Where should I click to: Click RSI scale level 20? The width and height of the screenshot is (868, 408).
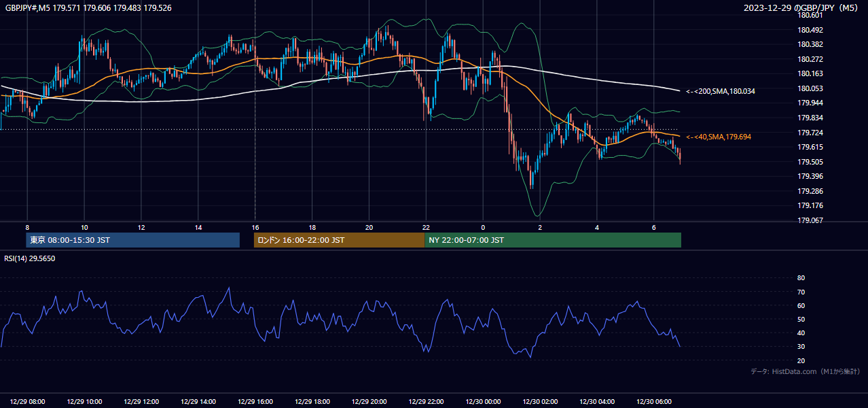[801, 360]
